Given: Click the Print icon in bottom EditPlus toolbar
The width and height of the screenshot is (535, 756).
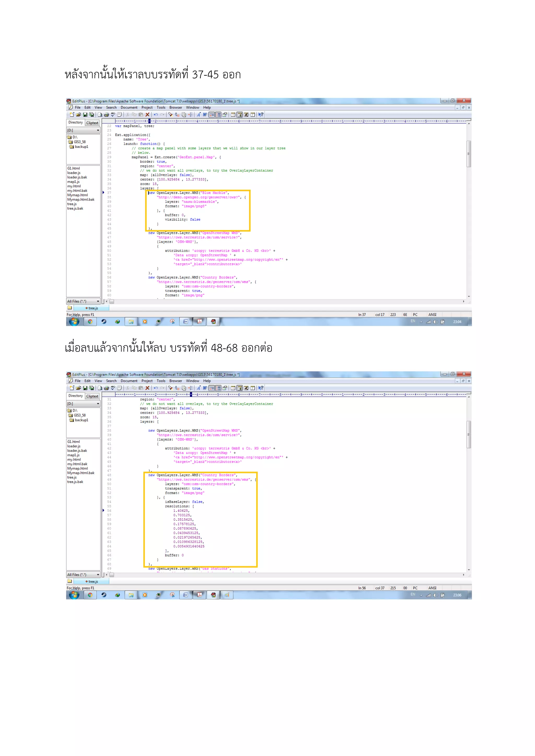Looking at the screenshot, I should (106, 388).
